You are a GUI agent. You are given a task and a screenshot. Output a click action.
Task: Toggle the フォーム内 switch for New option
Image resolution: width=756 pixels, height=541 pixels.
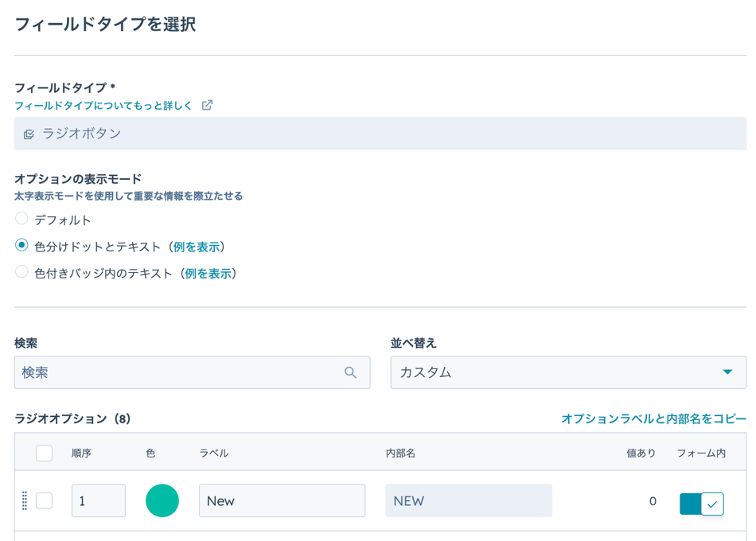pyautogui.click(x=701, y=504)
